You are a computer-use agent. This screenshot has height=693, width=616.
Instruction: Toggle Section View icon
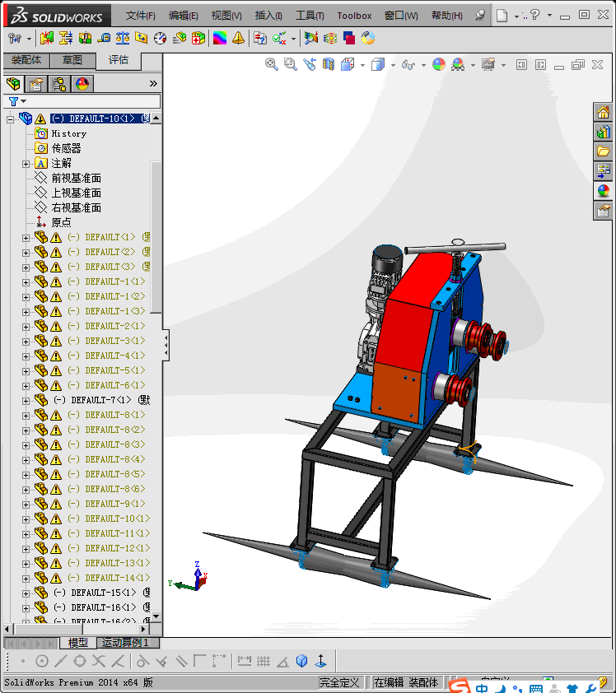tap(329, 64)
